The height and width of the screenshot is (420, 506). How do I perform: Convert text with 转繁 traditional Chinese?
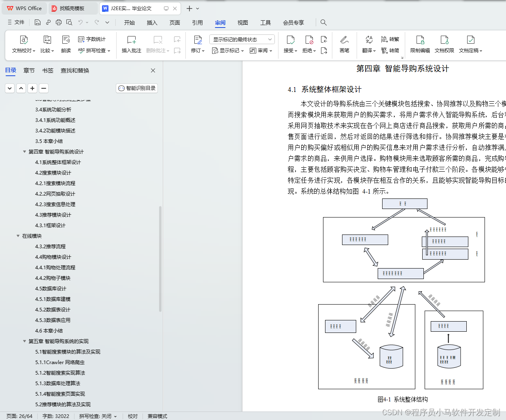point(390,39)
